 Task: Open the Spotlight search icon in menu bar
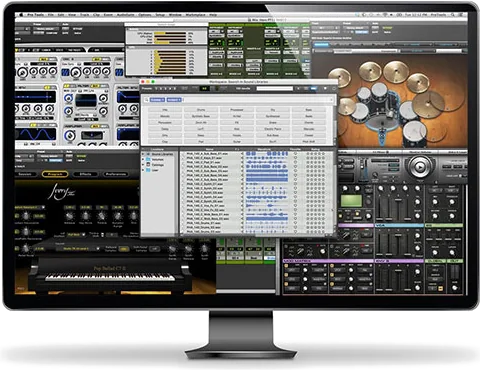[x=453, y=15]
